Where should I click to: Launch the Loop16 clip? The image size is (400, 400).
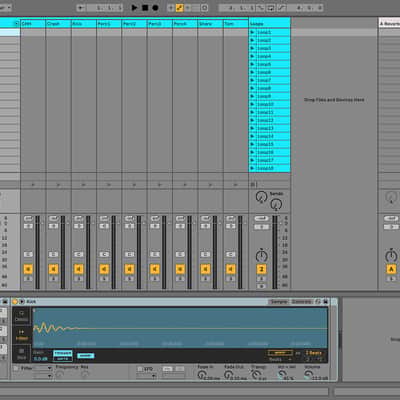click(x=252, y=152)
